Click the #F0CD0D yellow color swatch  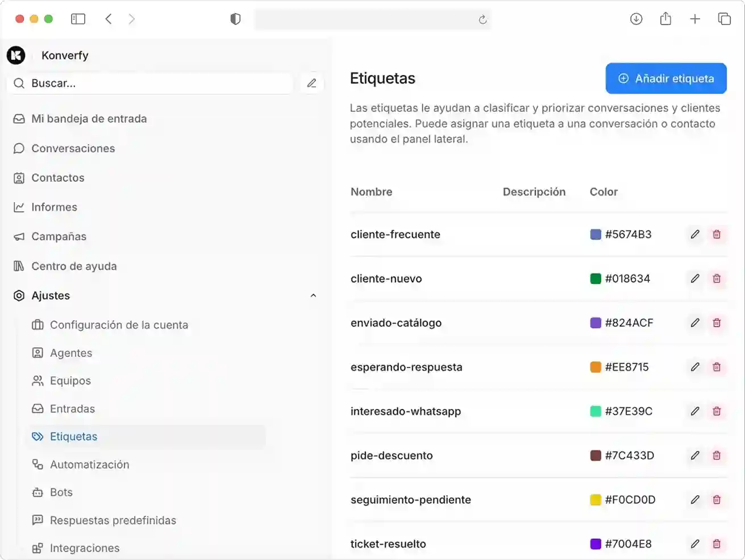click(x=596, y=500)
